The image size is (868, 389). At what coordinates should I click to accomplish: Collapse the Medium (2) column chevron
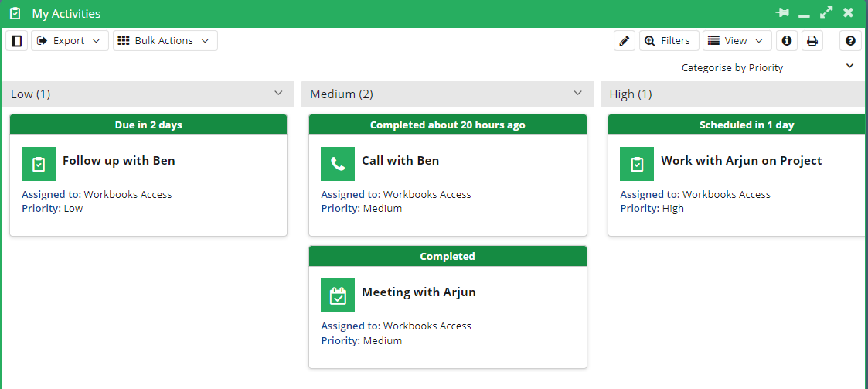pyautogui.click(x=578, y=93)
